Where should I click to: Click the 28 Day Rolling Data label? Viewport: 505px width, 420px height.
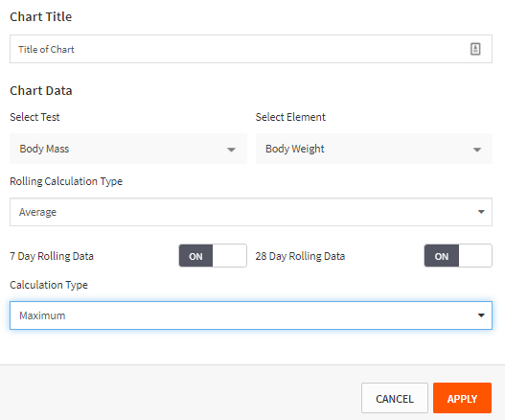tap(300, 256)
